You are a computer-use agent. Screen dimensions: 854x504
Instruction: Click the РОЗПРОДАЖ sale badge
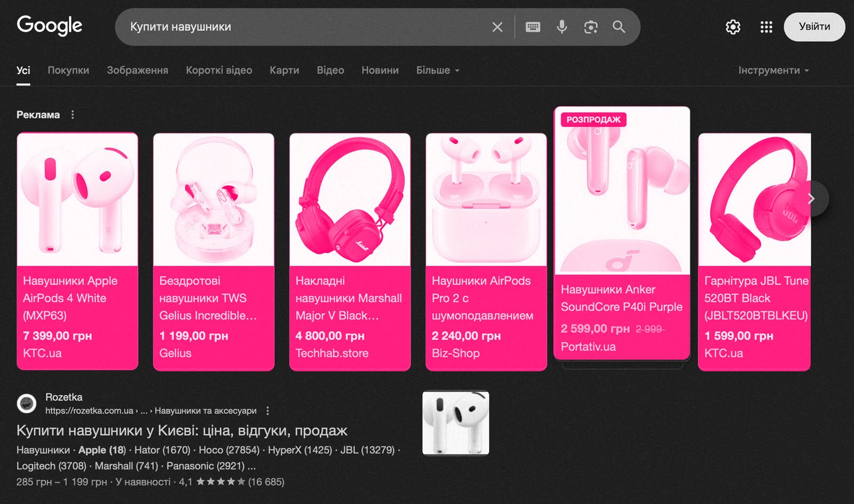pos(594,119)
